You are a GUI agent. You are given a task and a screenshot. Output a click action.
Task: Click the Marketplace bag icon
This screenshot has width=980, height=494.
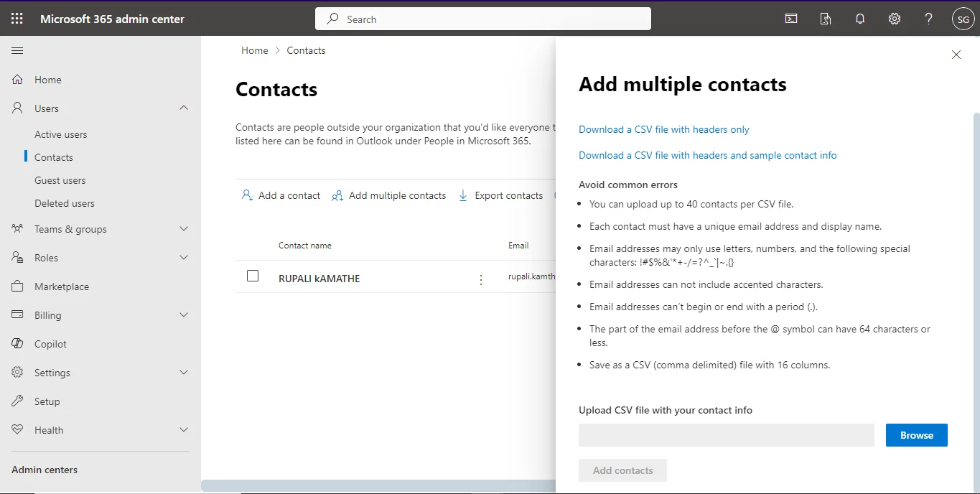pos(18,286)
